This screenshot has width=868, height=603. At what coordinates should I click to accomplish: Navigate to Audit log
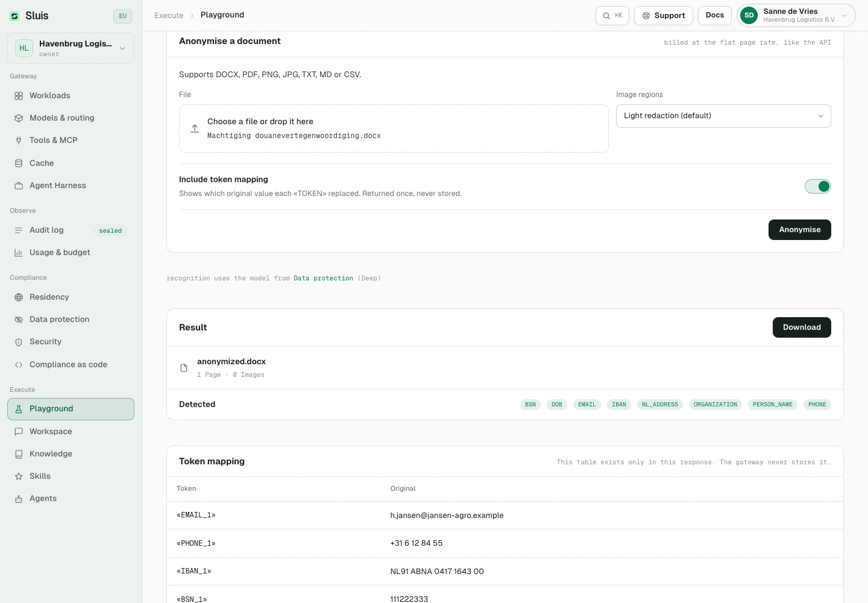click(x=71, y=230)
